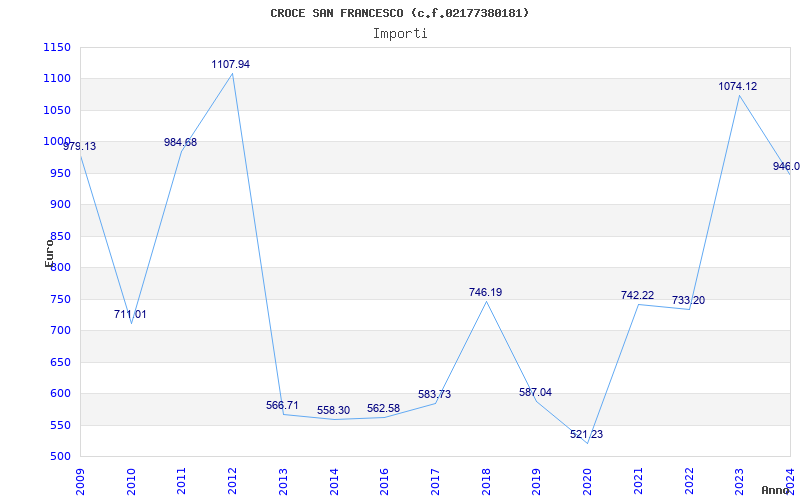The image size is (800, 500).
Task: Select the 521.23 minimum label
Action: click(586, 434)
